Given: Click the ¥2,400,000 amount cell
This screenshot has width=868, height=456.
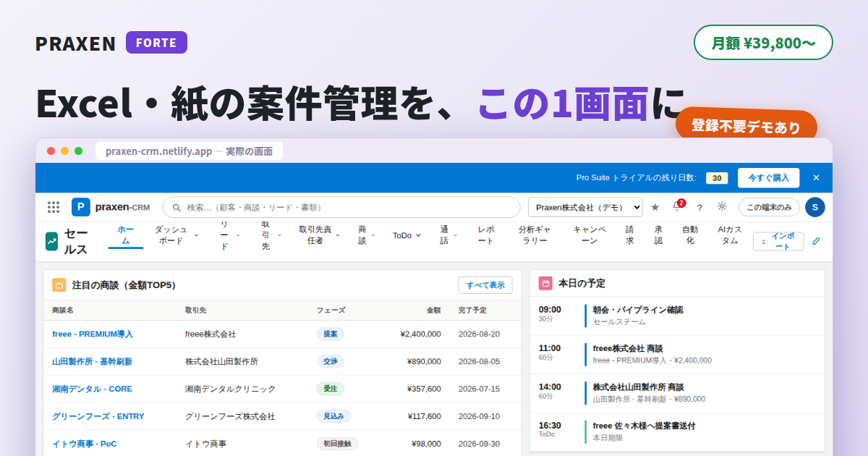Looking at the screenshot, I should (420, 334).
